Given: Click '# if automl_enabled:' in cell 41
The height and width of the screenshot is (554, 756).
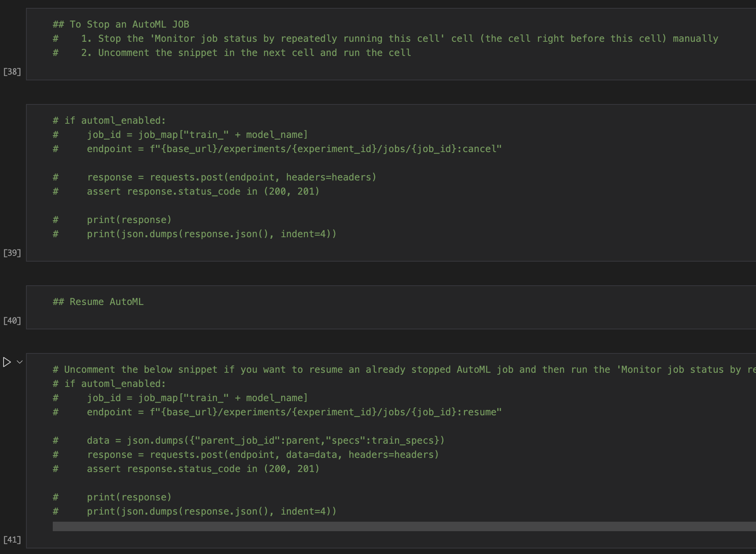Looking at the screenshot, I should point(109,384).
